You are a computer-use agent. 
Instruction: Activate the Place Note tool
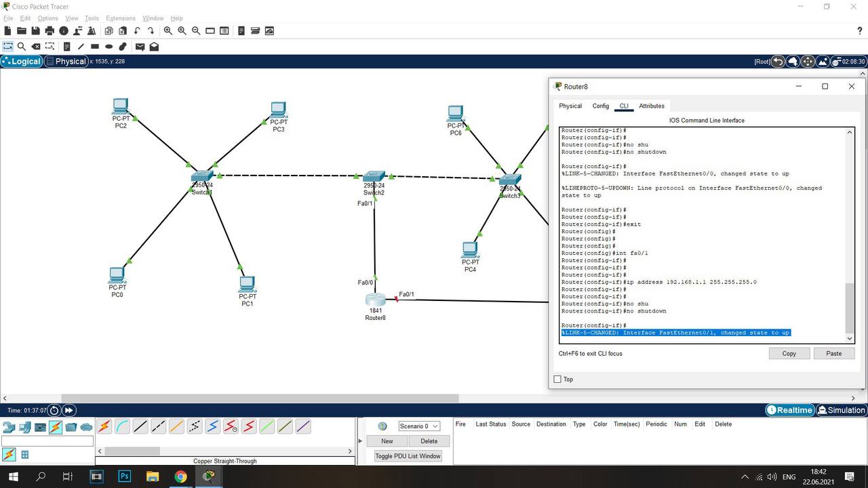click(x=67, y=47)
